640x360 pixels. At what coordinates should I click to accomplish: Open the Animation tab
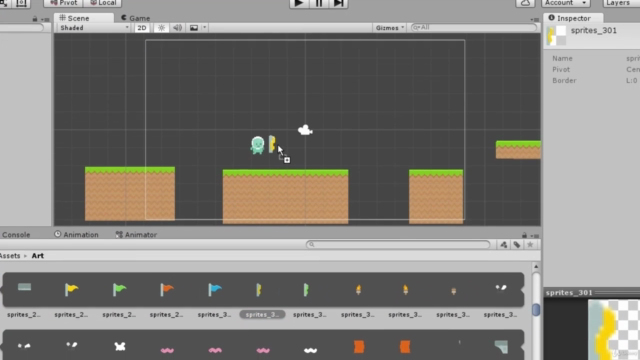coord(76,235)
